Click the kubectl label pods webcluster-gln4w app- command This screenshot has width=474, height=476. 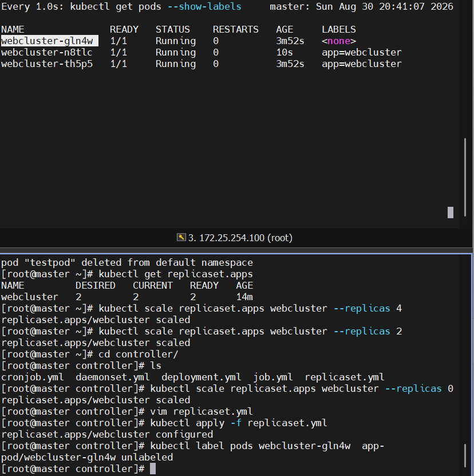point(267,446)
